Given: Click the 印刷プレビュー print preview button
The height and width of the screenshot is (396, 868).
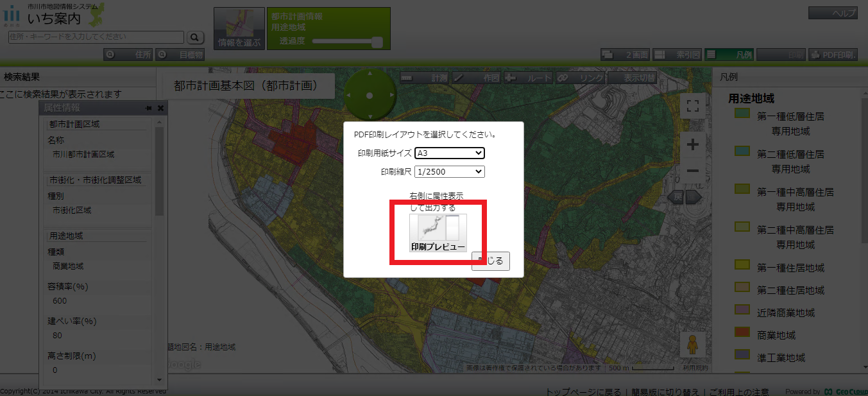Looking at the screenshot, I should 437,234.
